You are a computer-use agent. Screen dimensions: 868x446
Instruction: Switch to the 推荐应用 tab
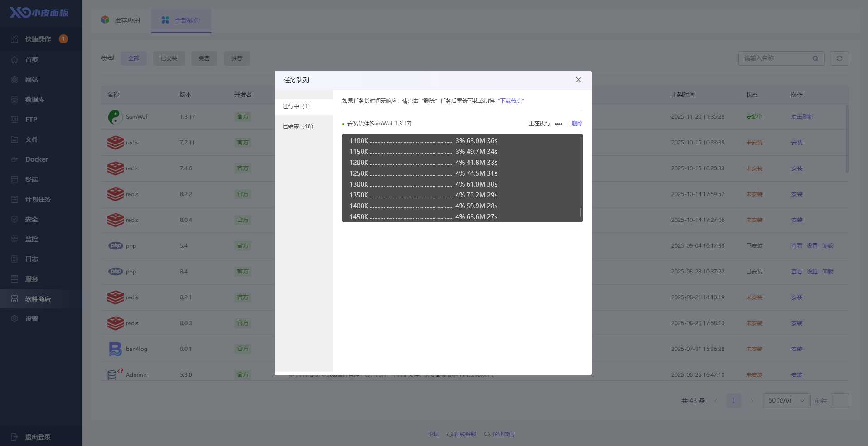(x=121, y=20)
